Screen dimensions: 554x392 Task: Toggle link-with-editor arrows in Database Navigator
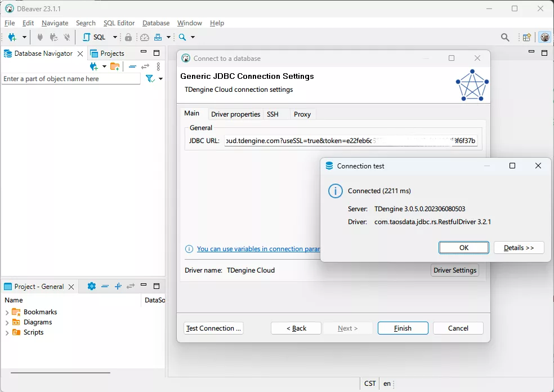pyautogui.click(x=145, y=66)
